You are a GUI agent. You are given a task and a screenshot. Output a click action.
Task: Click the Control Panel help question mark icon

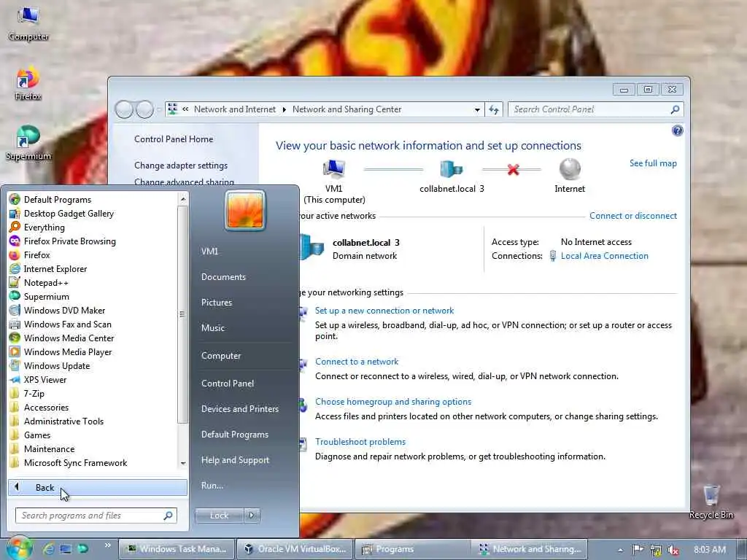(677, 131)
